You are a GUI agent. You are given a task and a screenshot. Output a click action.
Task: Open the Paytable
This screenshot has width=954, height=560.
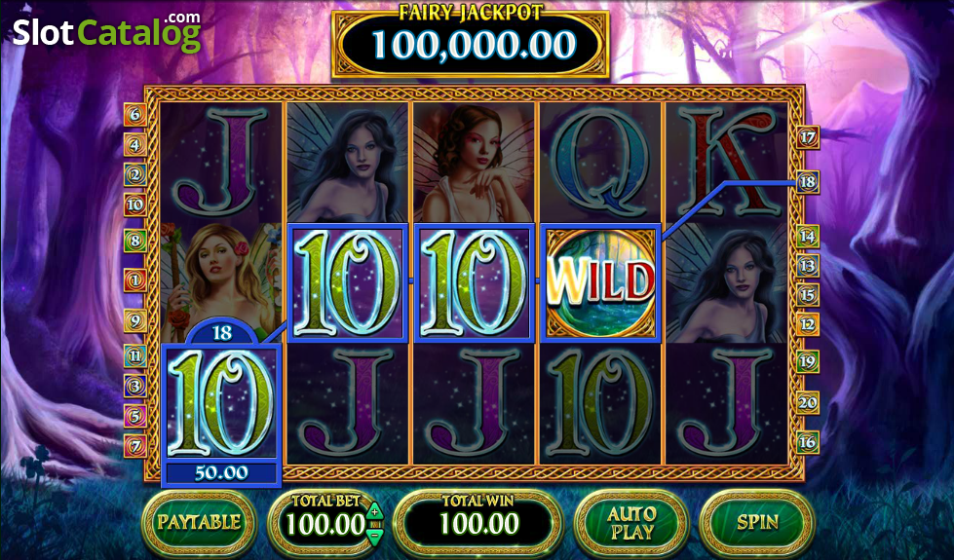[199, 522]
